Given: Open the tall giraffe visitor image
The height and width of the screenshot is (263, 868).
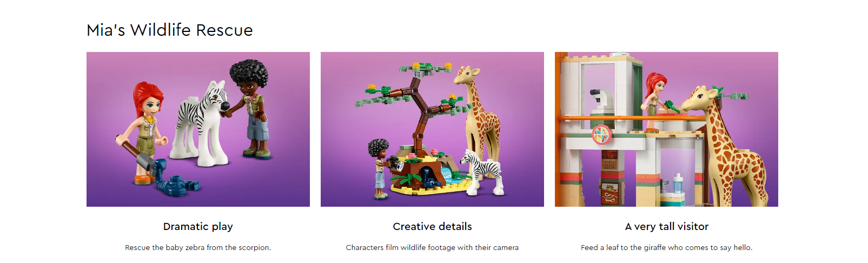Looking at the screenshot, I should pyautogui.click(x=666, y=129).
